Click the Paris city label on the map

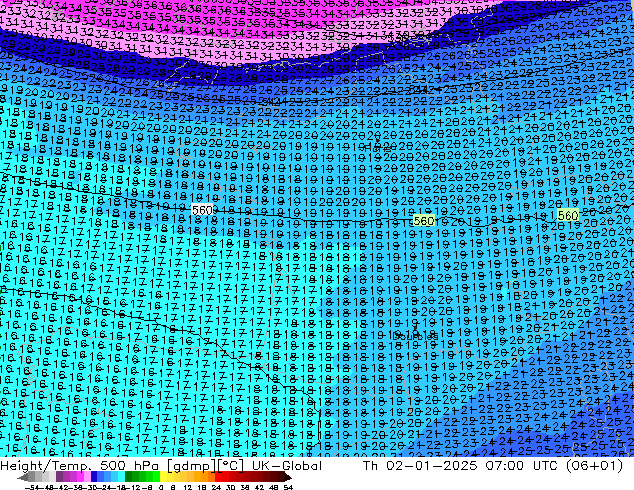(x=377, y=148)
